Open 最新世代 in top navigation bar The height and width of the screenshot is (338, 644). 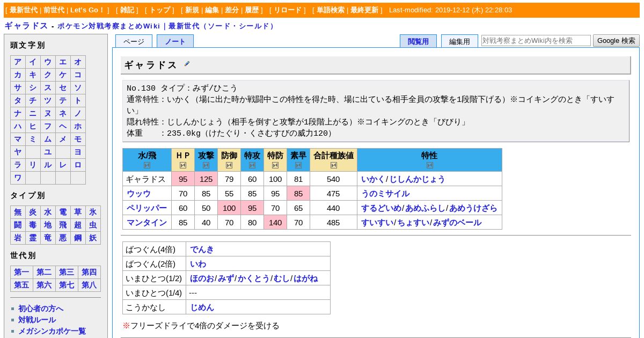point(24,10)
